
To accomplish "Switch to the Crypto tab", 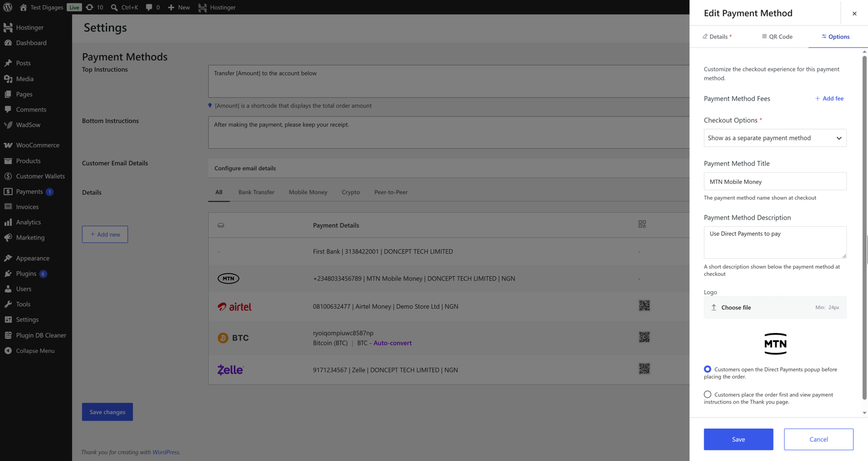I will coord(351,192).
